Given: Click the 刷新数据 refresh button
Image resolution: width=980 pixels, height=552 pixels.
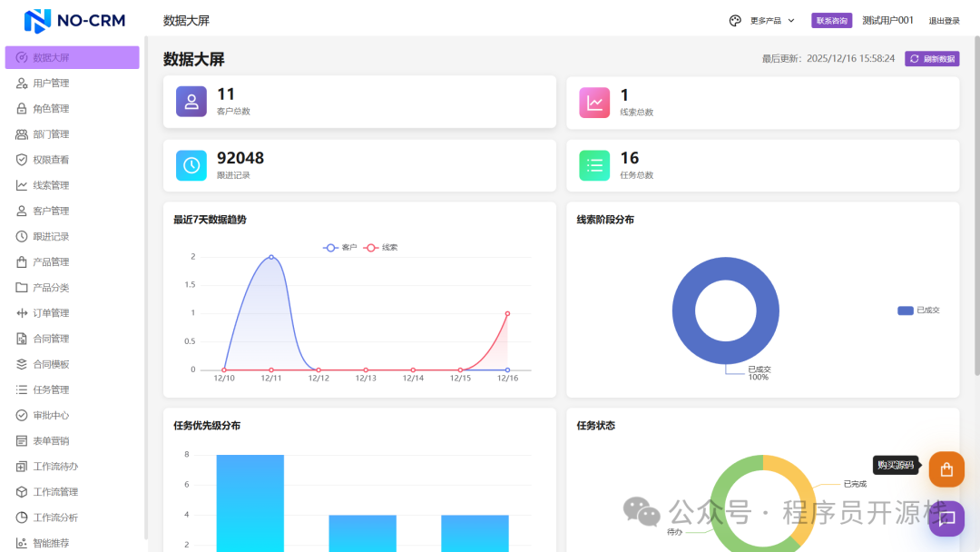Looking at the screenshot, I should (x=932, y=59).
